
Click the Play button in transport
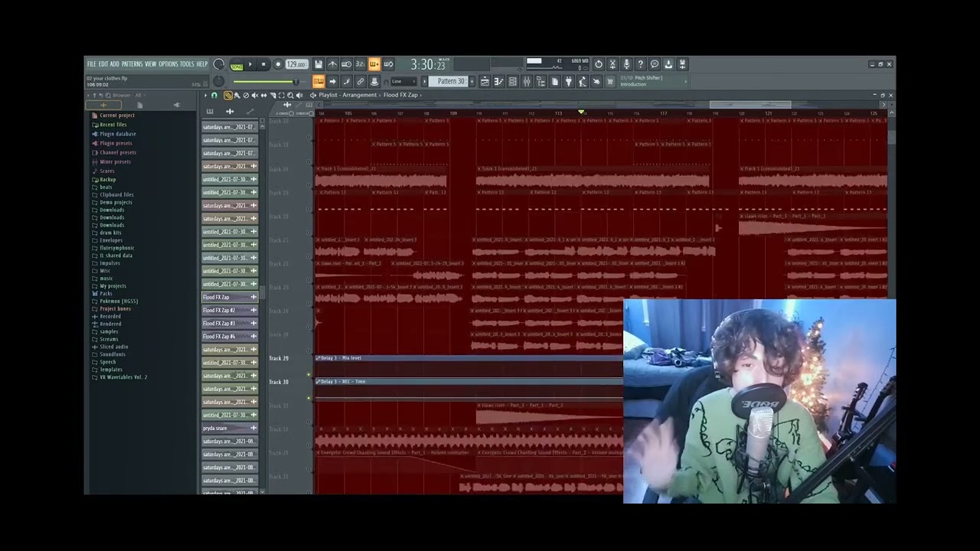(250, 64)
